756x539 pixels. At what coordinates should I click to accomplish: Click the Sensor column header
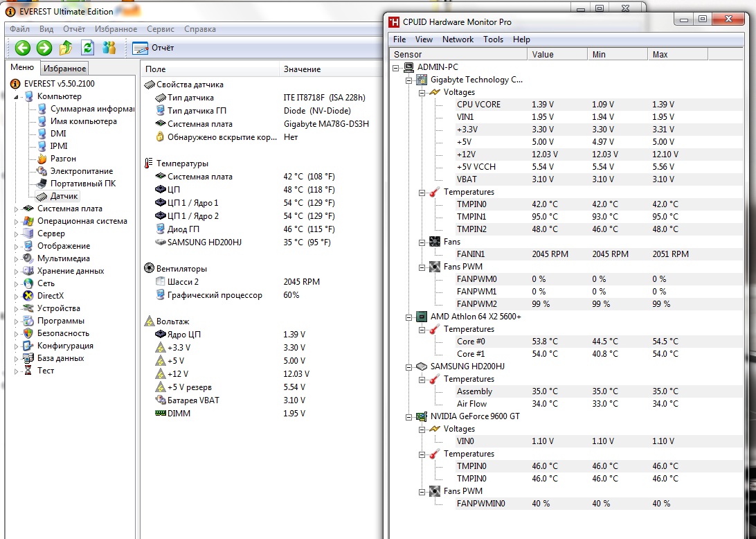(458, 55)
